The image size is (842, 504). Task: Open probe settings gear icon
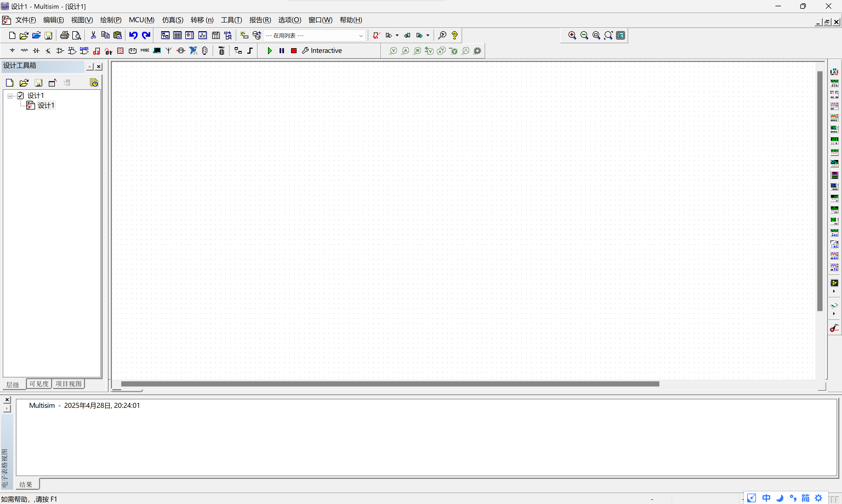point(477,51)
